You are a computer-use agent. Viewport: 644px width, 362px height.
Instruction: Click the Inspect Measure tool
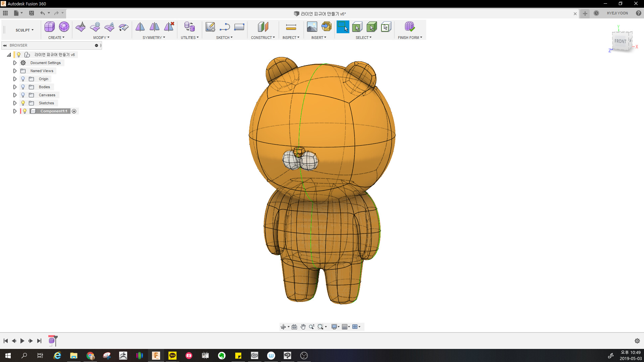291,27
